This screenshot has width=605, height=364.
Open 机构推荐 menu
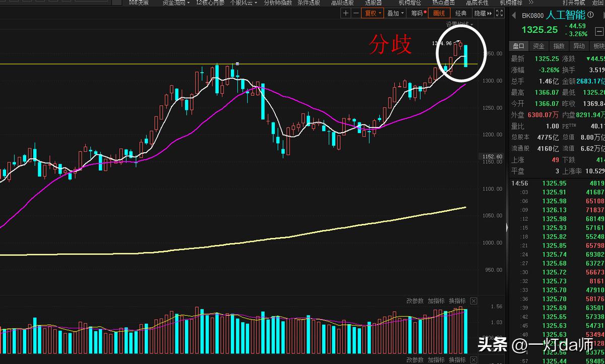[511, 3]
